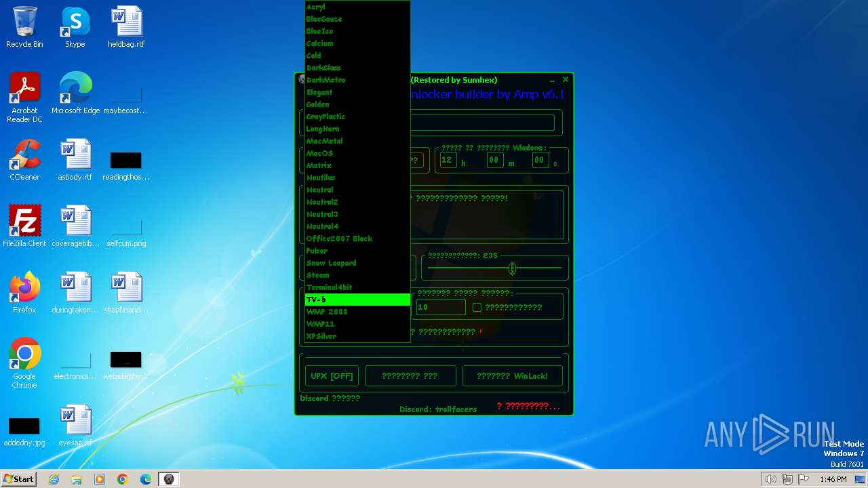Click the volume icon in system tray

pyautogui.click(x=770, y=479)
